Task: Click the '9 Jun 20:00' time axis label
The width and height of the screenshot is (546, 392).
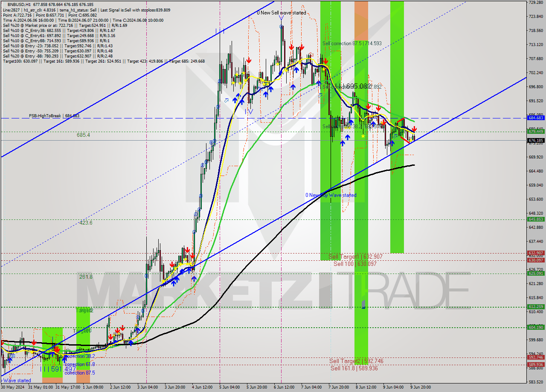Action: (x=421, y=387)
